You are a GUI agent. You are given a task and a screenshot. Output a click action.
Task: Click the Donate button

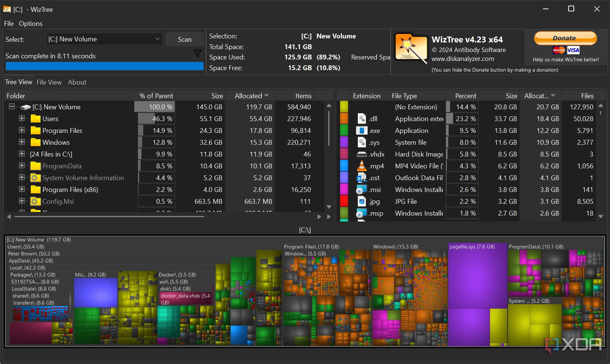pyautogui.click(x=565, y=38)
